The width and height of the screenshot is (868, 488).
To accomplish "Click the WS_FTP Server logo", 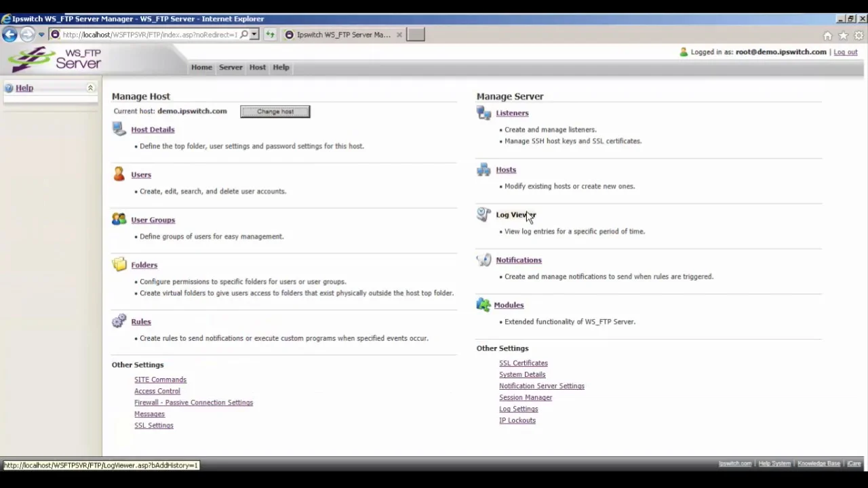I will tap(56, 60).
